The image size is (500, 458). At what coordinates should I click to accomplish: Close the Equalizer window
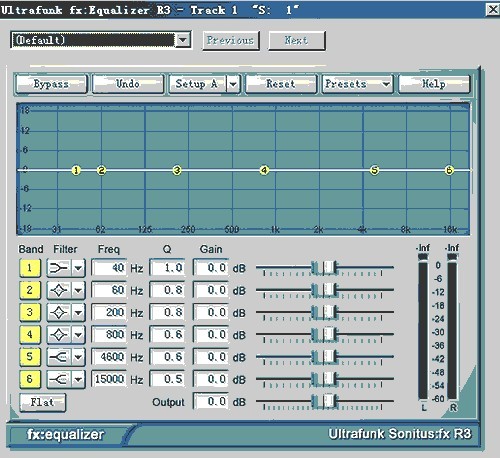coord(493,9)
